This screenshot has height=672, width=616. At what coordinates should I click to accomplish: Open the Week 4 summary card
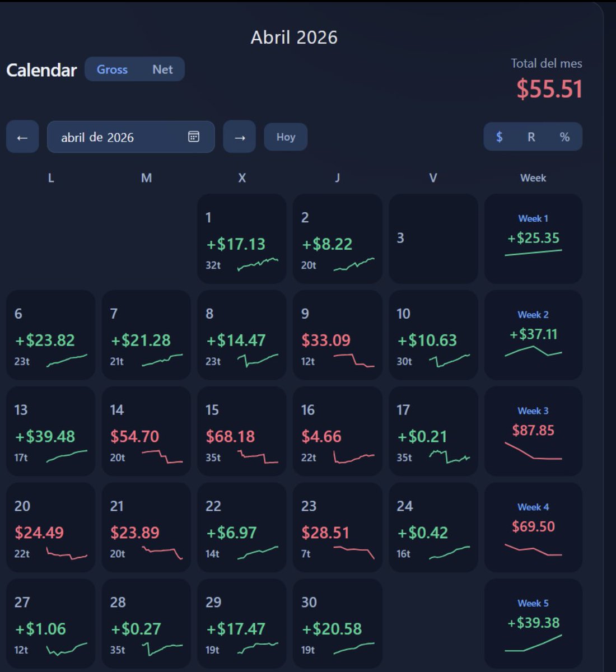pyautogui.click(x=533, y=528)
